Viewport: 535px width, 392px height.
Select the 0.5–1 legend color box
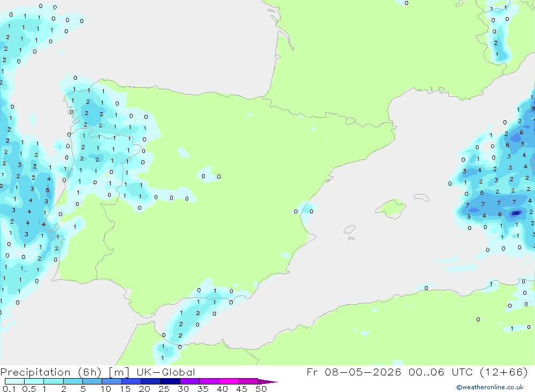34,381
